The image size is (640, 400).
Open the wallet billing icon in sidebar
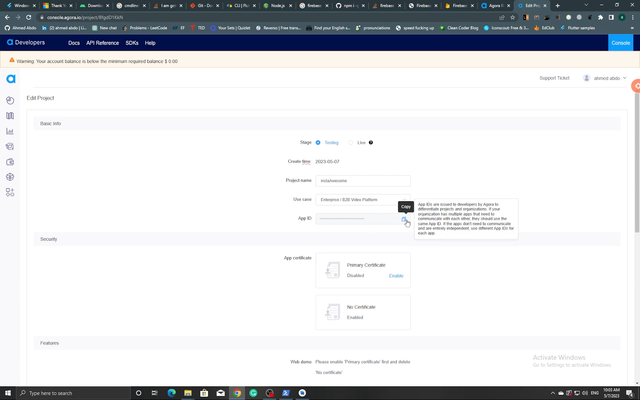[x=10, y=162]
